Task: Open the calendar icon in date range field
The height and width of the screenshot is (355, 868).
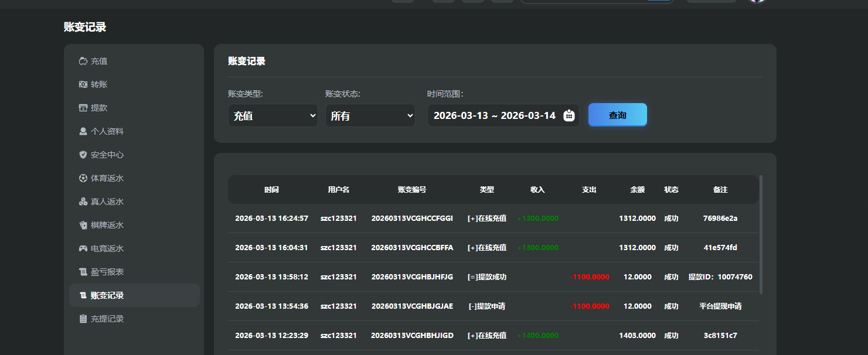Action: click(569, 115)
